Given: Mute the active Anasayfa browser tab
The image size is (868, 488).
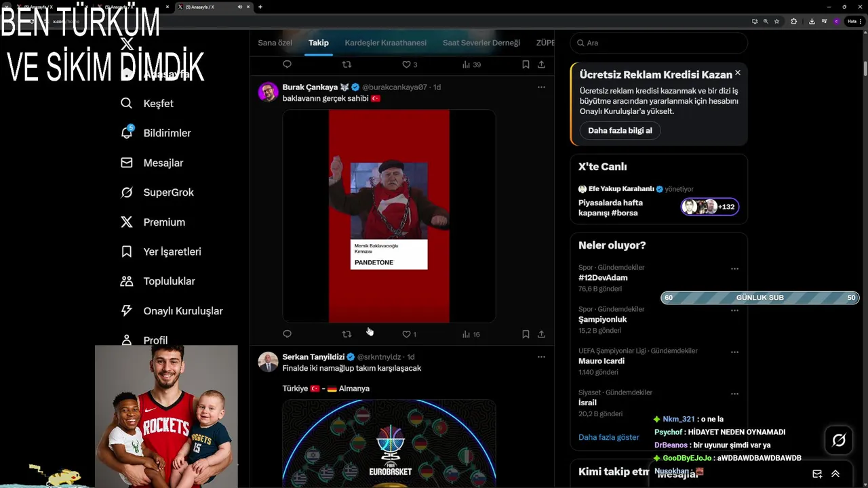Looking at the screenshot, I should [239, 7].
